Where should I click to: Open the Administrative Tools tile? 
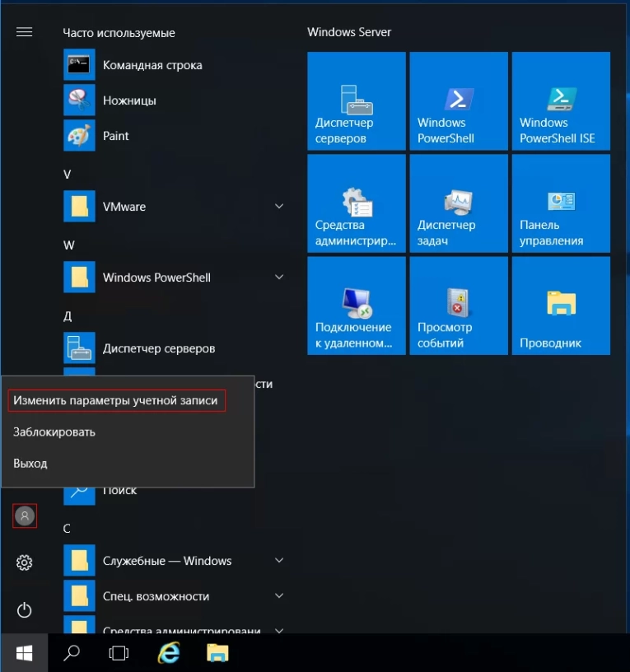point(356,203)
